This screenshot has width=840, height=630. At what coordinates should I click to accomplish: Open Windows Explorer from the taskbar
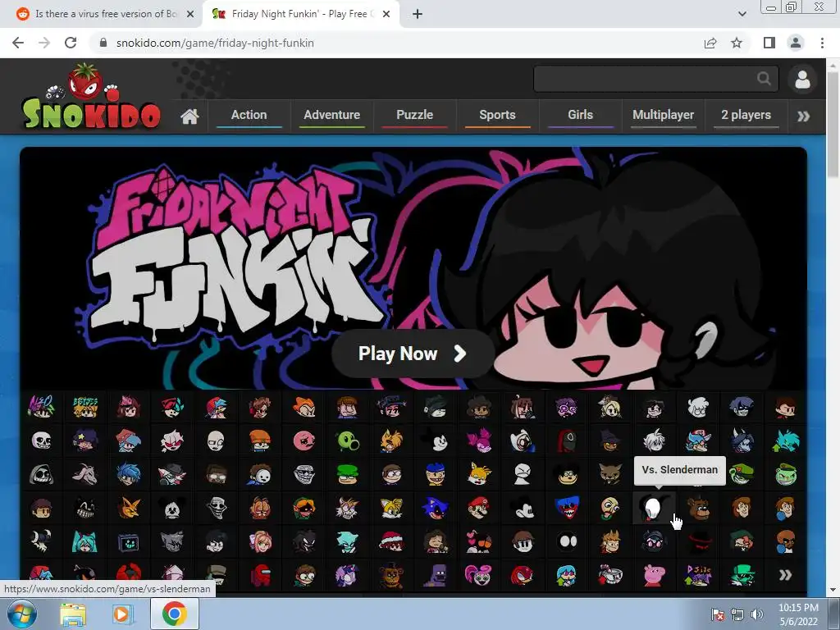72,614
